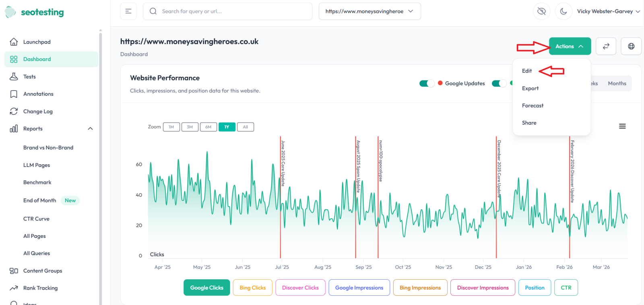Viewport: 644px width, 305px height.
Task: Click the Change Log refresh icon
Action: (x=14, y=111)
